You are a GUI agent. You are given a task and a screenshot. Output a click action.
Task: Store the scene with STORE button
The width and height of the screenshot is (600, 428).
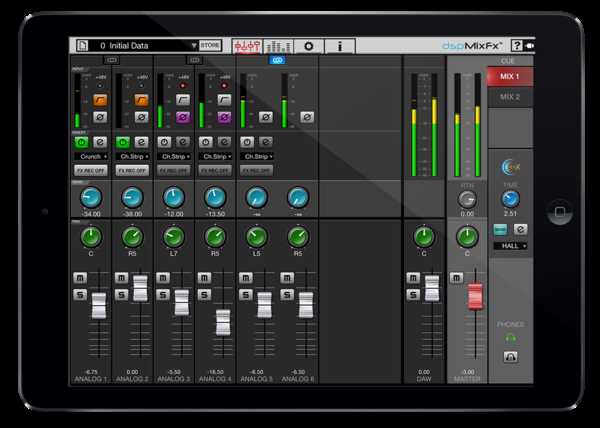pos(210,46)
